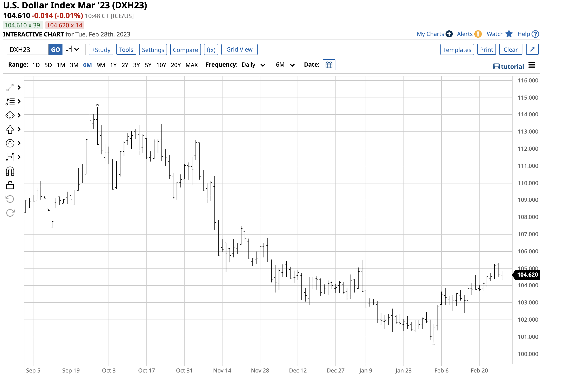Screen dimensions: 564x392
Task: Click the expand chart fullscreen arrow icon
Action: click(532, 50)
